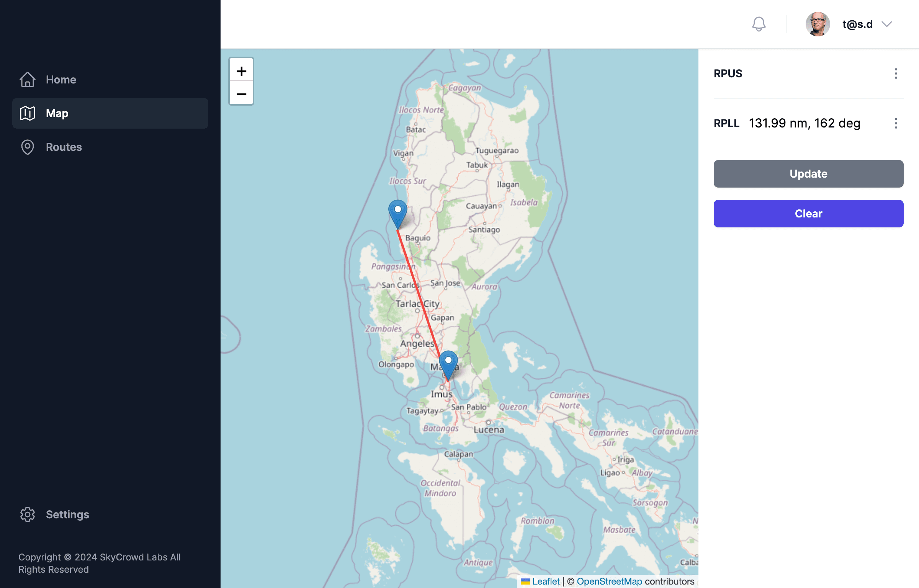Click the Home navigation icon
919x588 pixels.
point(28,79)
